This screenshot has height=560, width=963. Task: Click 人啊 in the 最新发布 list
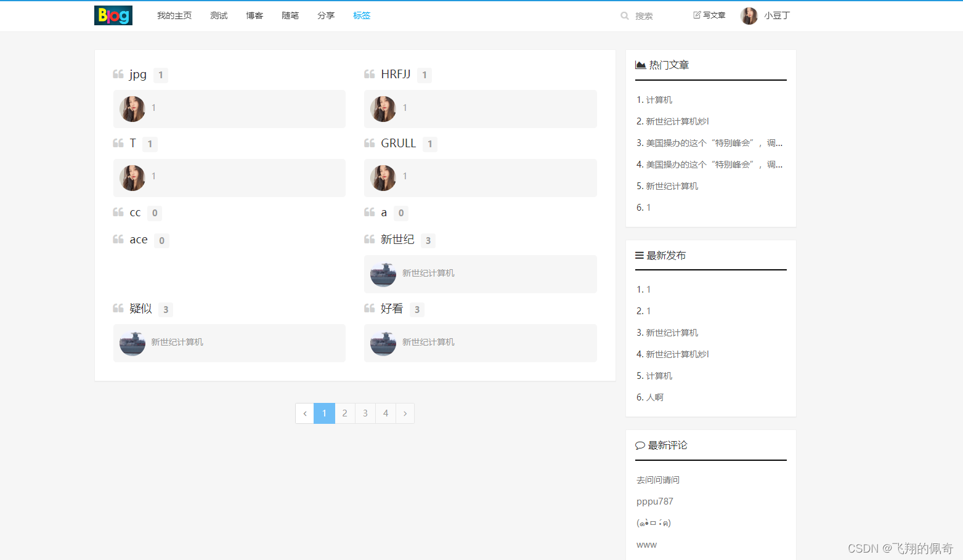(654, 397)
